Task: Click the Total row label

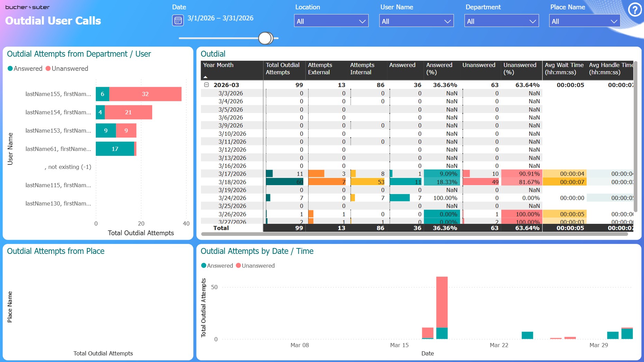Action: 221,228
